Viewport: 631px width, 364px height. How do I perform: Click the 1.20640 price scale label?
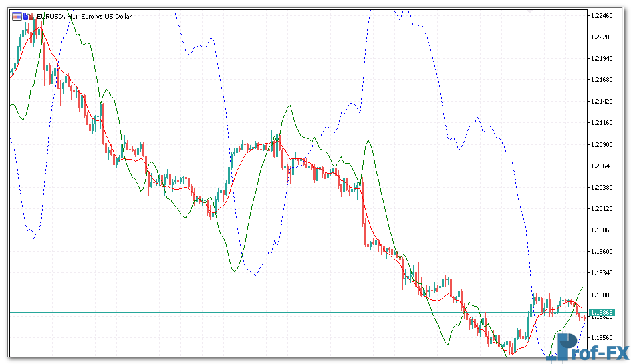tap(603, 166)
